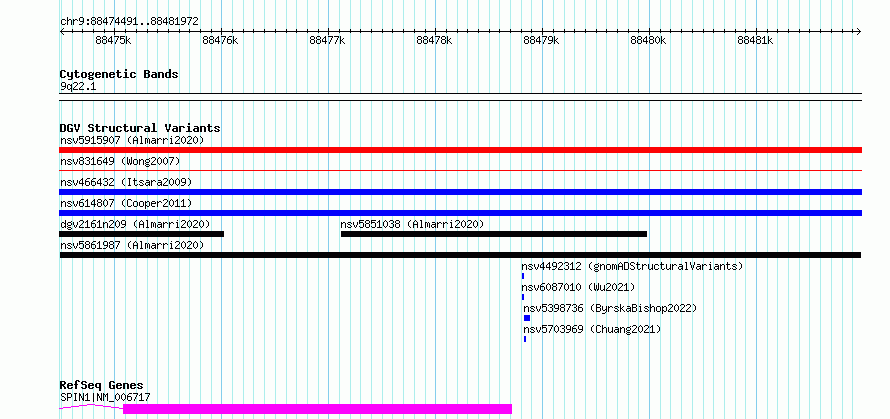Open variant label nsv4492312 (gnomADStructuralVariants)
The image size is (890, 419).
click(x=632, y=266)
